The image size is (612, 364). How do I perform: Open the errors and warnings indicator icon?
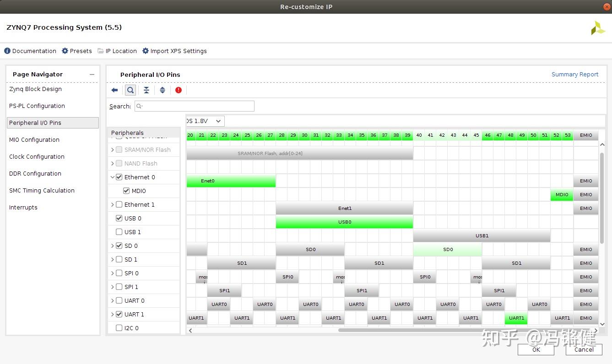point(178,90)
